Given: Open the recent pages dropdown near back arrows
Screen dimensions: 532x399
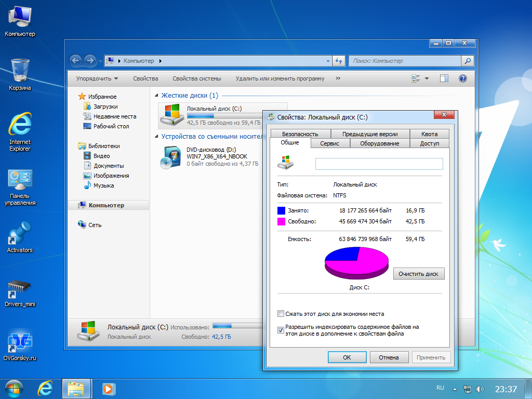Looking at the screenshot, I should click(100, 61).
